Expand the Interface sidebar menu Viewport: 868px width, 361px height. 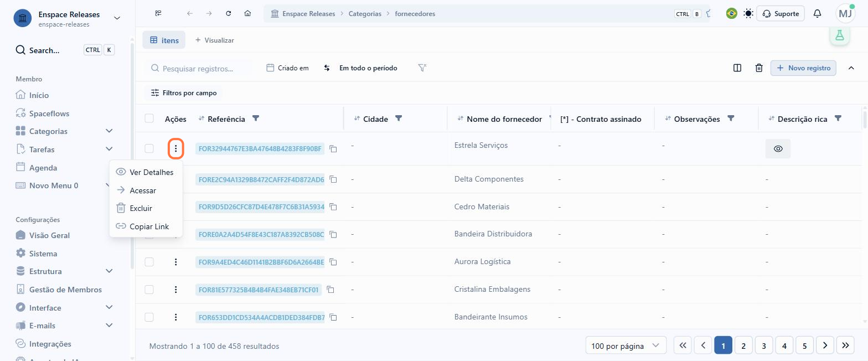(109, 307)
